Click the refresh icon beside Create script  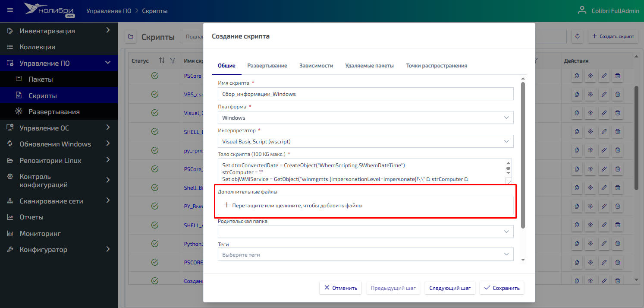pos(578,36)
